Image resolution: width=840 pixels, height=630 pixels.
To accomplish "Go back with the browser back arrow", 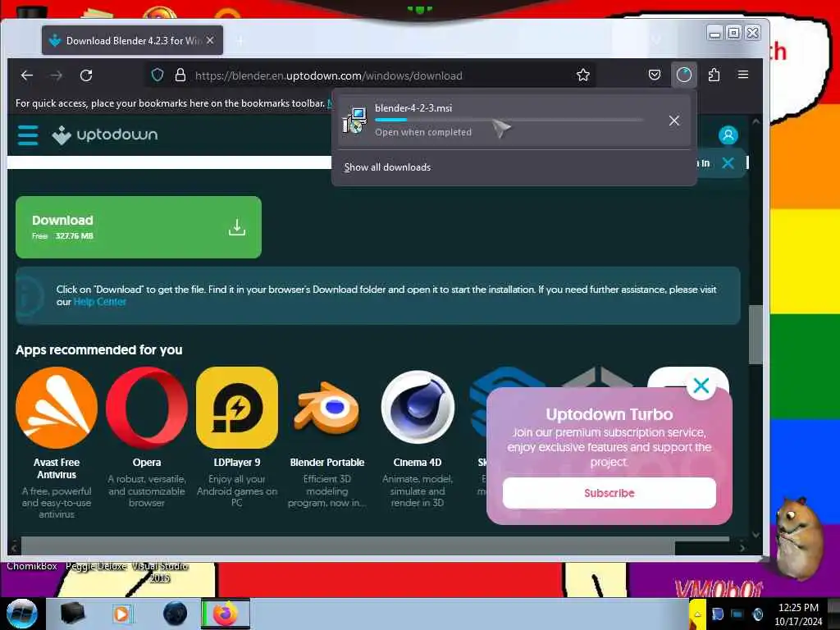I will 27,75.
